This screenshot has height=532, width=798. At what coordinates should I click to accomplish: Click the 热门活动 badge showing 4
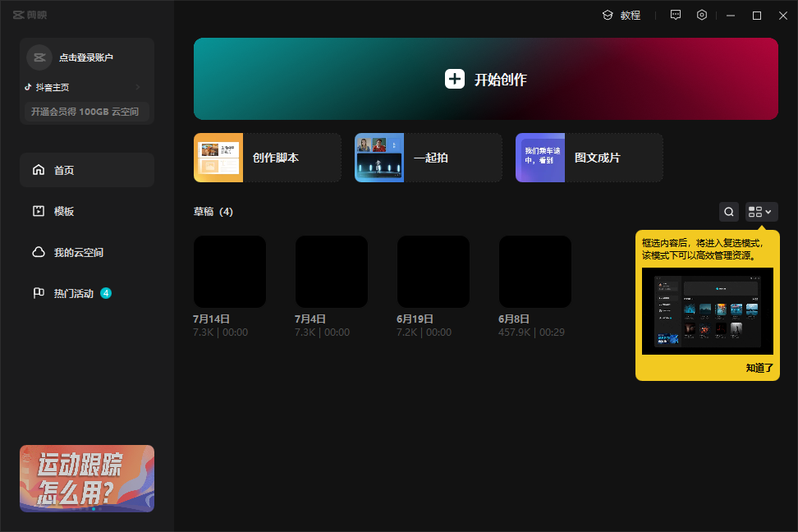[x=106, y=293]
